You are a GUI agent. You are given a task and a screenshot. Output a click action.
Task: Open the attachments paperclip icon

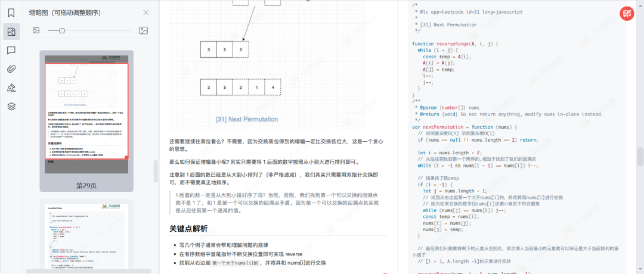[x=11, y=69]
